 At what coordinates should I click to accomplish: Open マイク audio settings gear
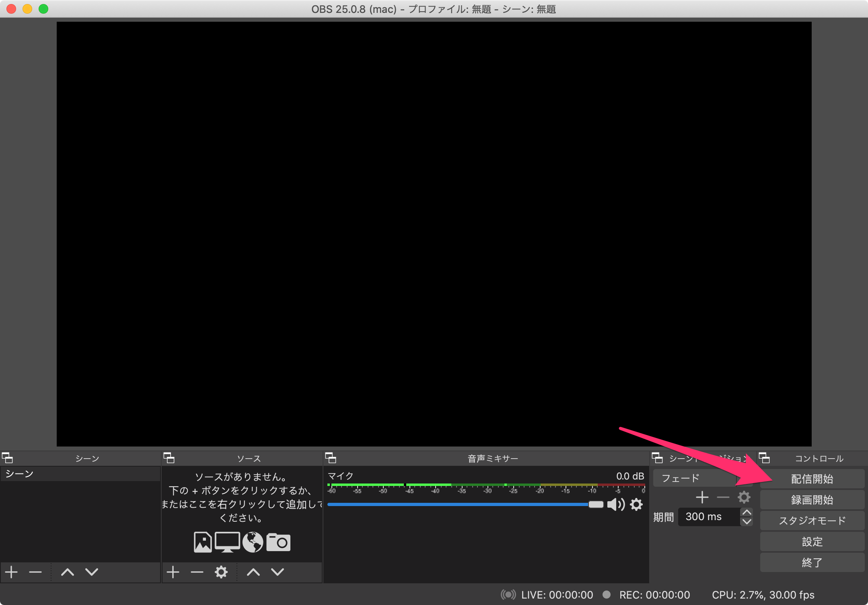[636, 504]
